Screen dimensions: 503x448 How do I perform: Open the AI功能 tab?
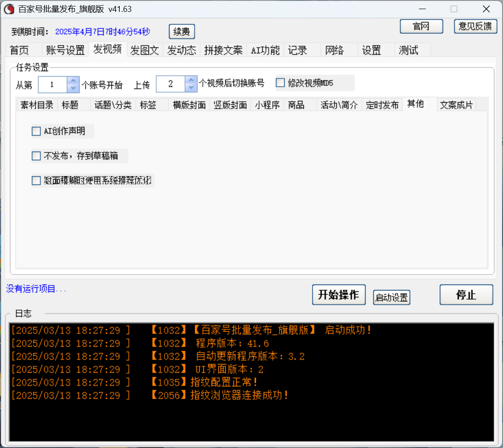point(265,50)
